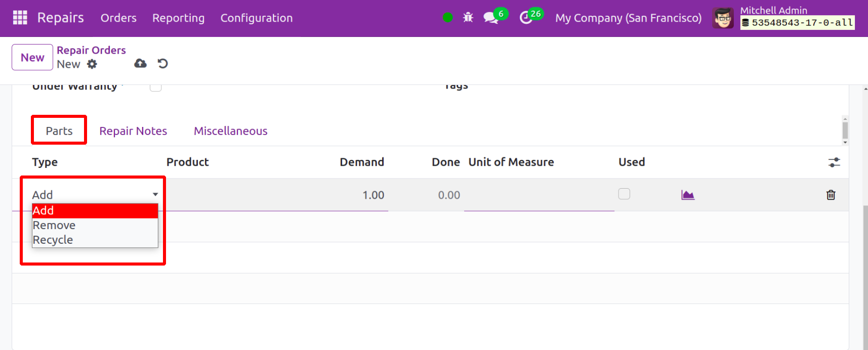Choose Remove in the Type dropdown list
The height and width of the screenshot is (350, 868).
[x=95, y=226]
